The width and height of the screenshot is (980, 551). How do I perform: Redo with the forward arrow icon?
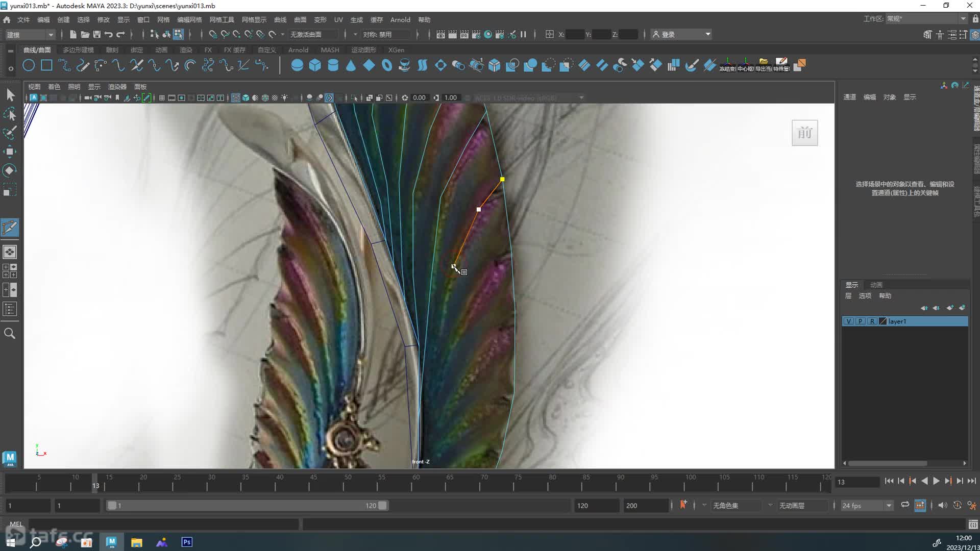point(120,34)
